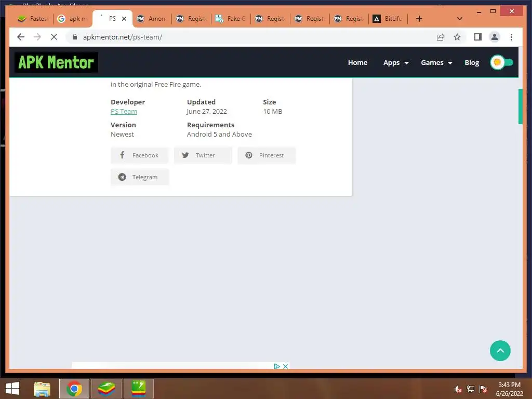
Task: Open Chrome three-dot menu
Action: (x=511, y=37)
